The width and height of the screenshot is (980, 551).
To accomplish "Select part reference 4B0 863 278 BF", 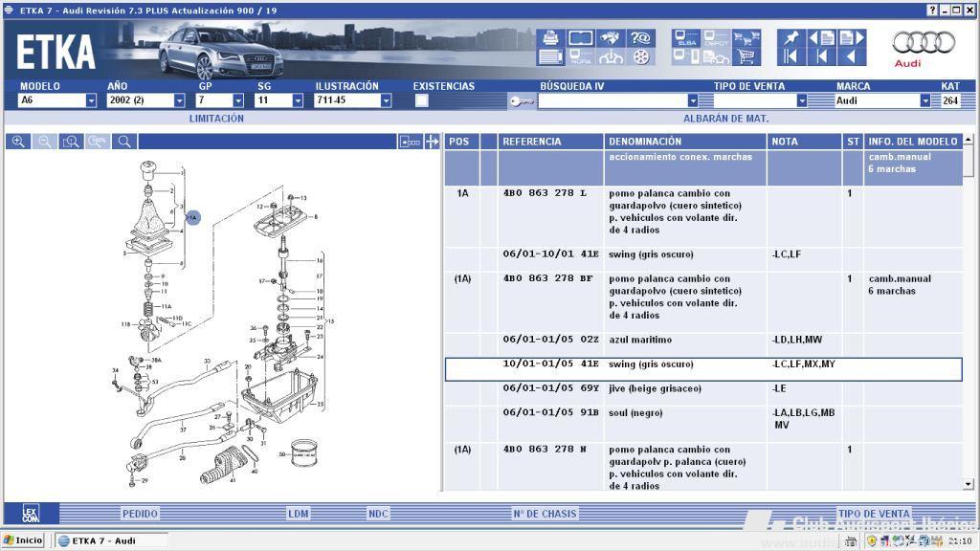I will [x=547, y=278].
